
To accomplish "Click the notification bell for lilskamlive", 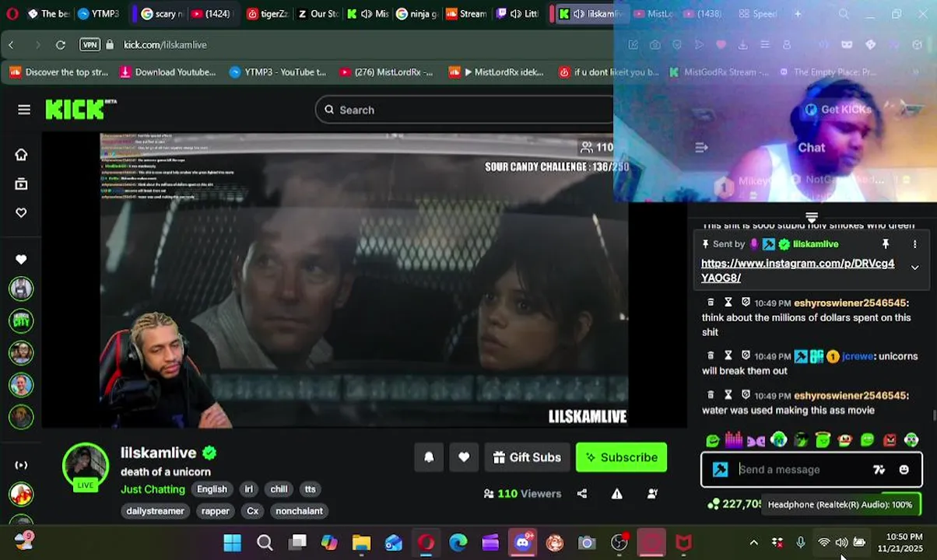I will (x=429, y=457).
